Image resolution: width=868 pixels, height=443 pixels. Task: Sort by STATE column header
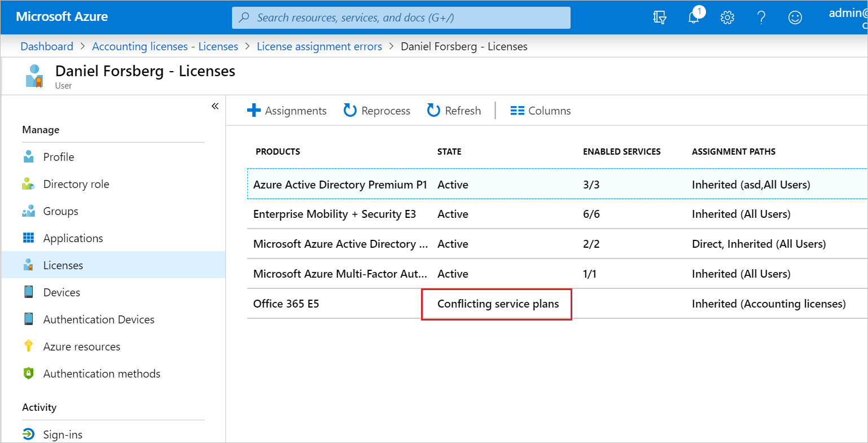[x=449, y=151]
